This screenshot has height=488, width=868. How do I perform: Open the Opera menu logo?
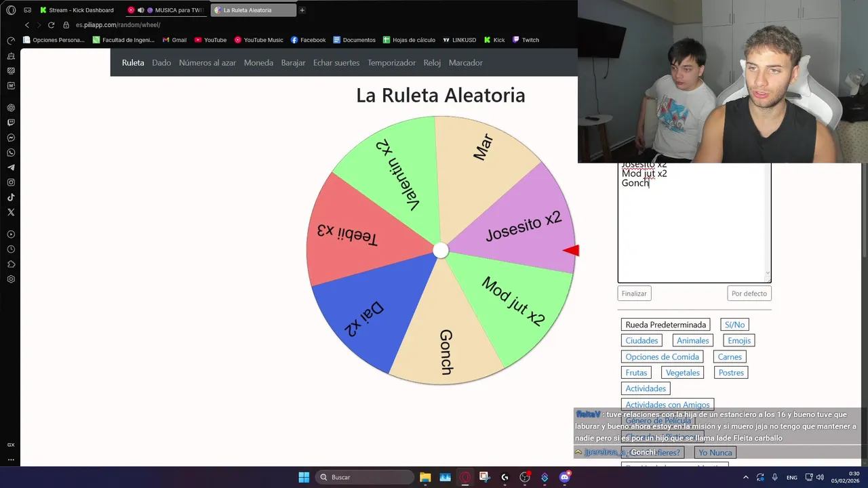(x=11, y=10)
